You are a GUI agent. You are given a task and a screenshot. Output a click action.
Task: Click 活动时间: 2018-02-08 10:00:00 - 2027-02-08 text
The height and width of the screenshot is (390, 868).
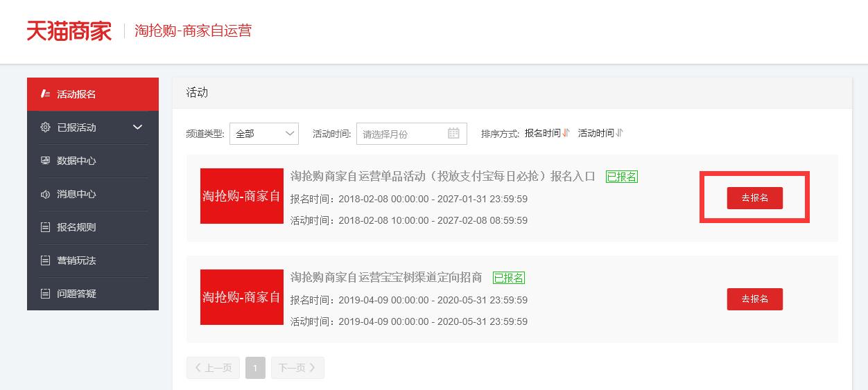coord(409,220)
